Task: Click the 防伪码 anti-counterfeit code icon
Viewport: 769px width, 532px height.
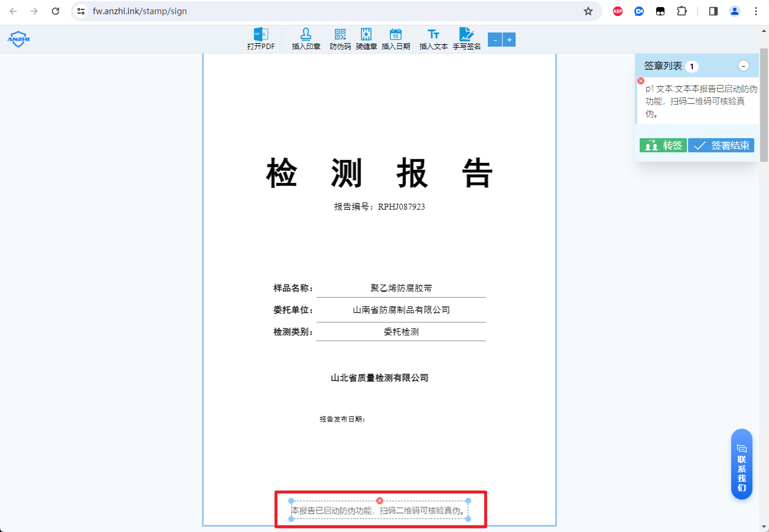Action: 339,38
